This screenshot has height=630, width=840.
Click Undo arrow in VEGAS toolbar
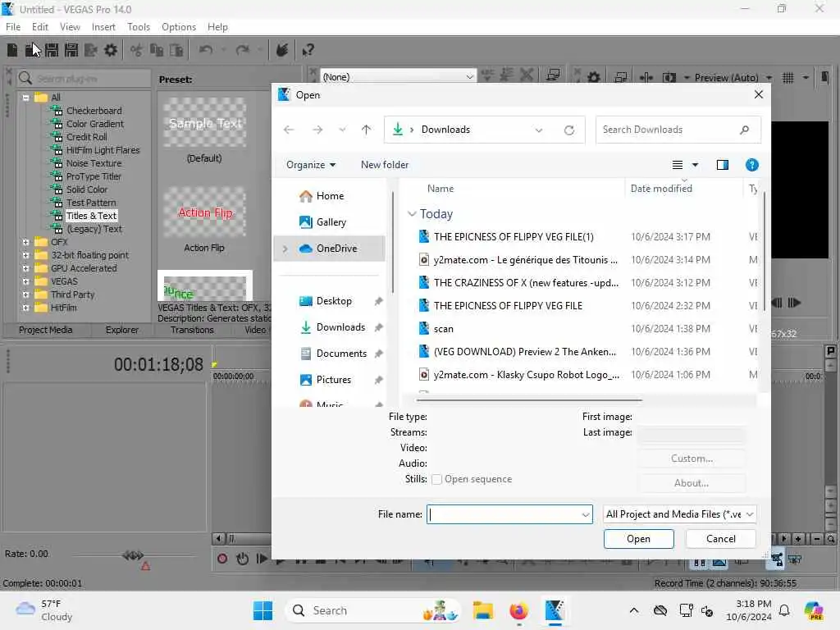click(206, 50)
